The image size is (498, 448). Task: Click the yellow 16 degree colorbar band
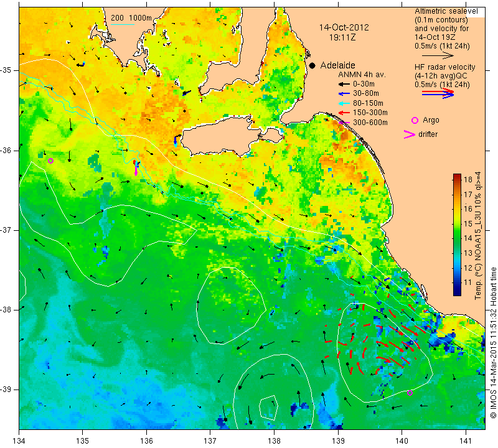coord(457,209)
